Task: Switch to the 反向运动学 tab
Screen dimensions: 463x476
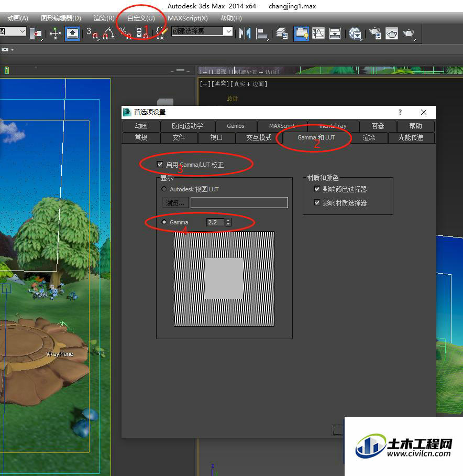Action: pyautogui.click(x=187, y=126)
